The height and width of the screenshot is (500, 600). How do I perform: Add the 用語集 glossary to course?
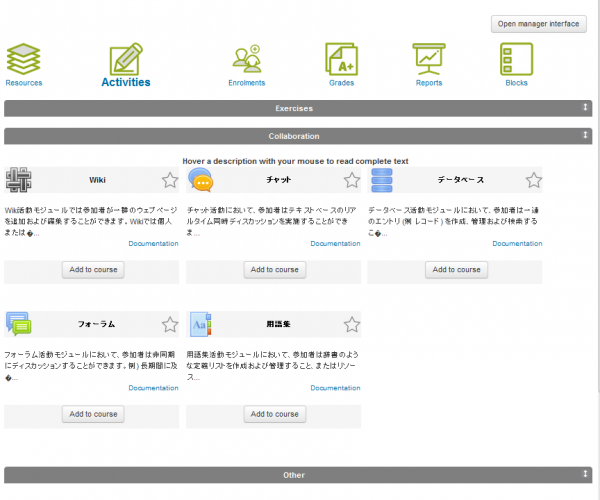(274, 414)
